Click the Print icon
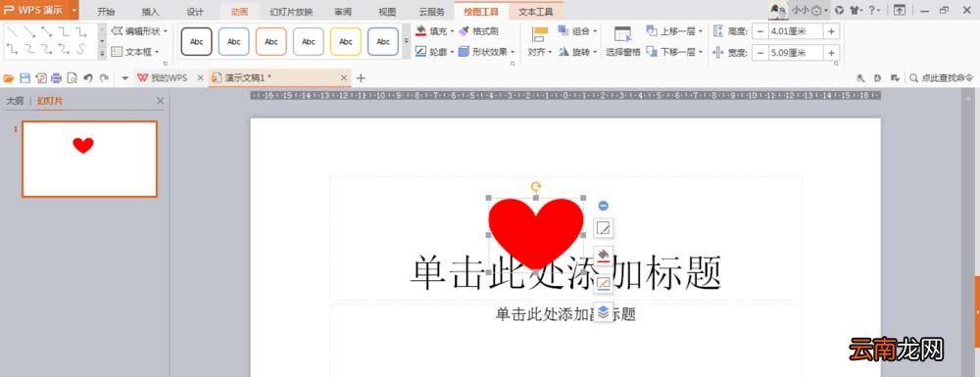This screenshot has width=980, height=377. click(x=56, y=78)
